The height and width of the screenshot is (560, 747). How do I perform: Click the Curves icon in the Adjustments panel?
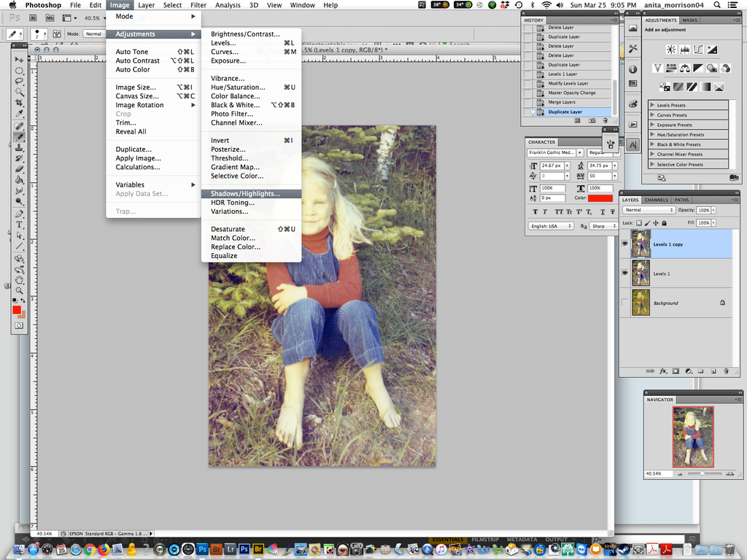(698, 49)
